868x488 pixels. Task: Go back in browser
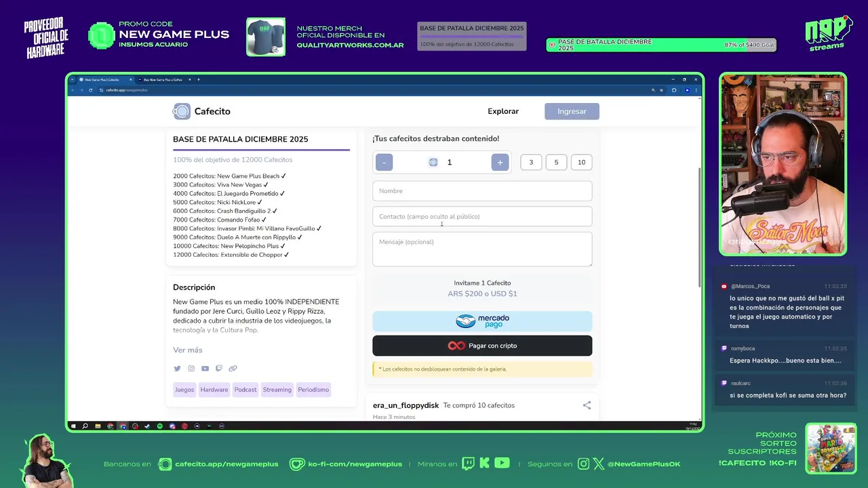click(73, 90)
